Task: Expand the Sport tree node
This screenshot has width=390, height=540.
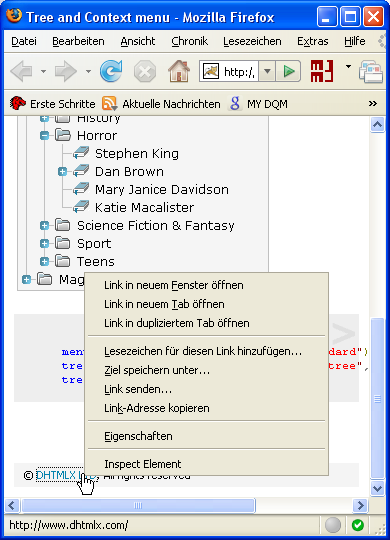Action: [44, 243]
